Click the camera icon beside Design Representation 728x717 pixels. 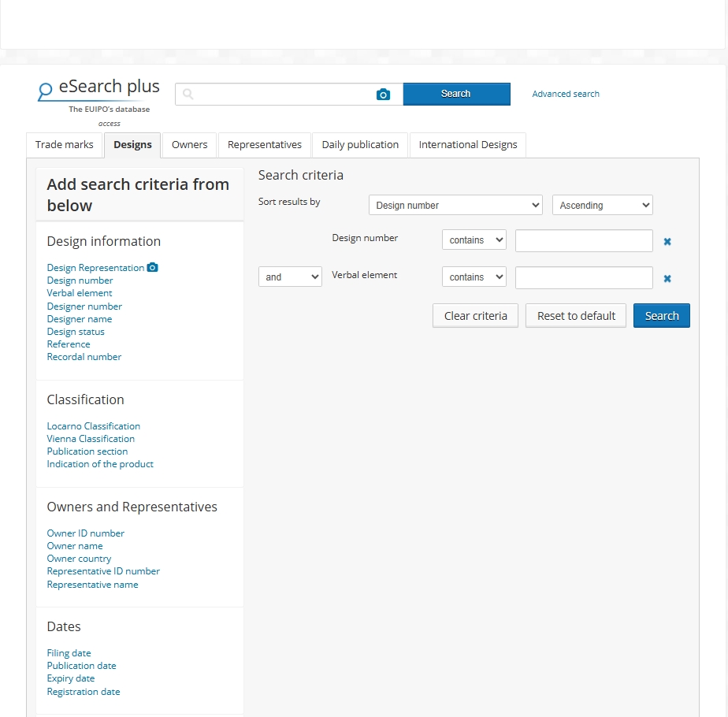[153, 267]
